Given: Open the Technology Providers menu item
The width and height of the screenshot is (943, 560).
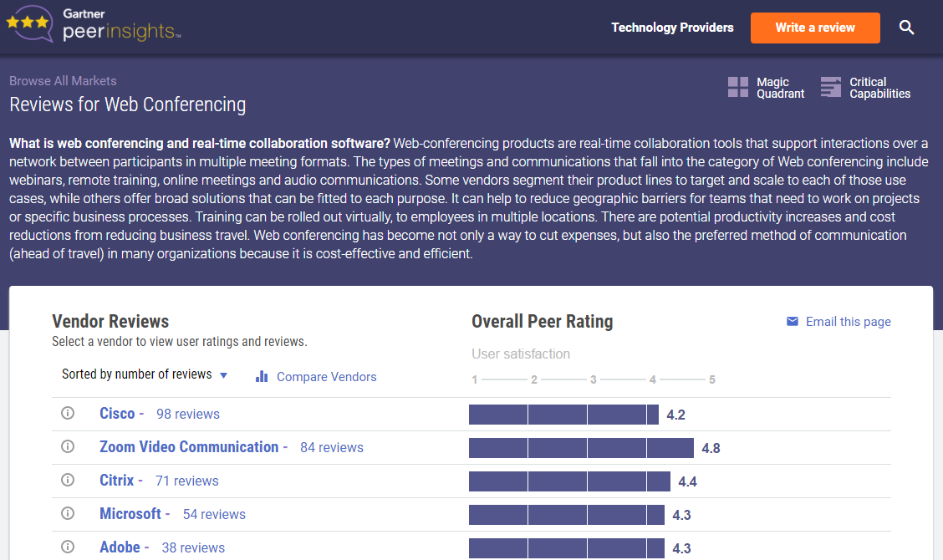Looking at the screenshot, I should [x=672, y=28].
